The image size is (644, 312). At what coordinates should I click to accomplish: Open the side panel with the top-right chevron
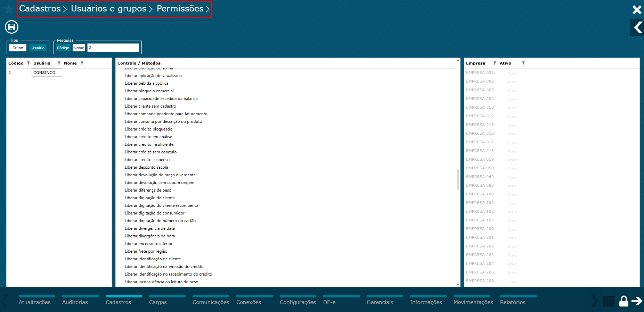tap(638, 27)
